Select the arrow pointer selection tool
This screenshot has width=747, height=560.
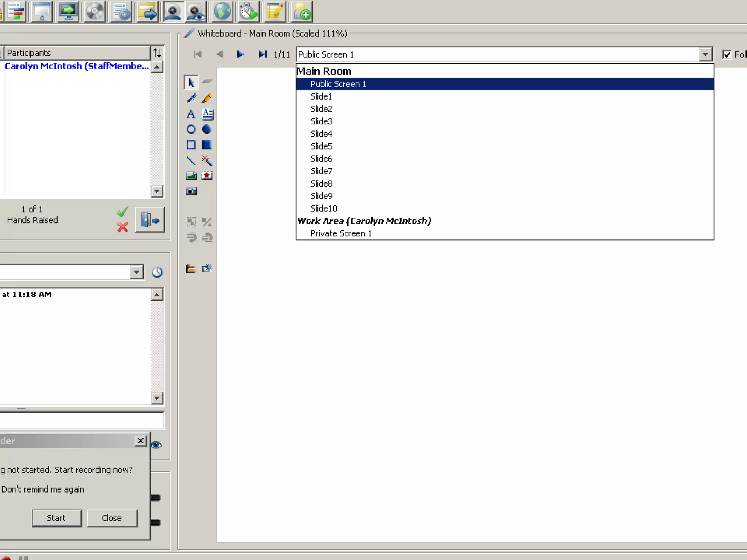click(191, 82)
